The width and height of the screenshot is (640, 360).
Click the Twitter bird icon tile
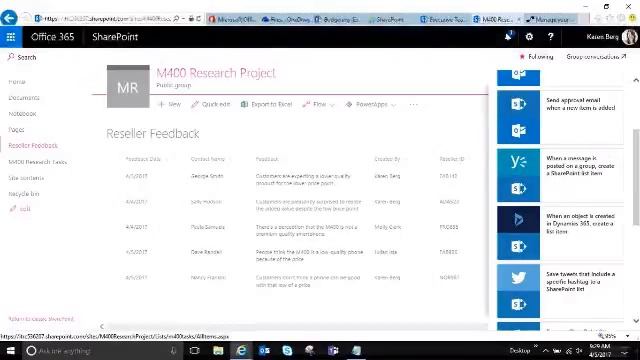click(518, 278)
